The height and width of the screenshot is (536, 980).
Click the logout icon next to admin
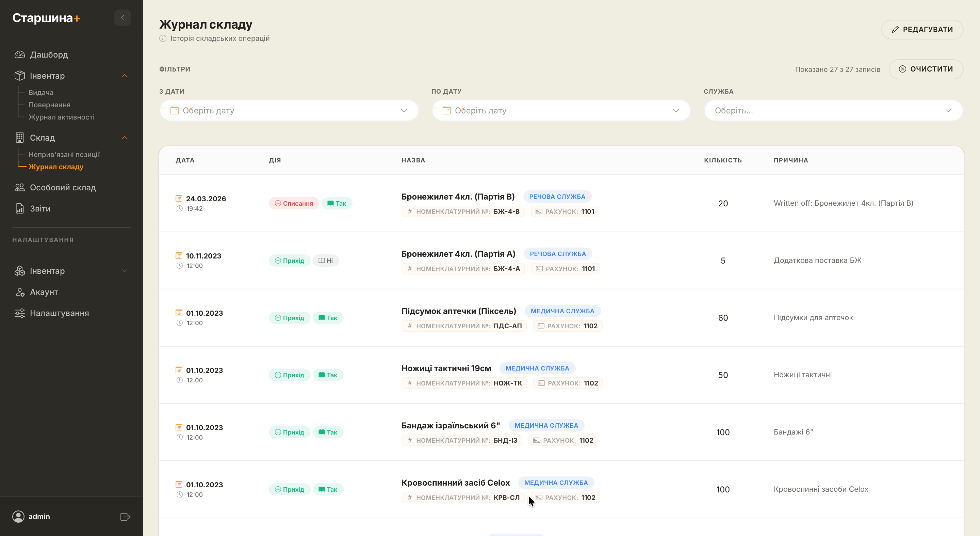point(125,517)
